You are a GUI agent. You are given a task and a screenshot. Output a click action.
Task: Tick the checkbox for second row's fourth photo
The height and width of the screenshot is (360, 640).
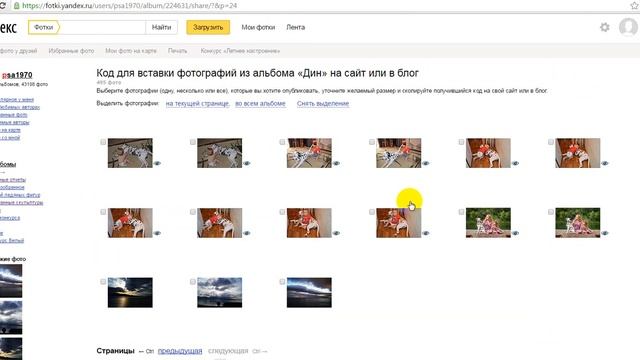click(x=372, y=212)
